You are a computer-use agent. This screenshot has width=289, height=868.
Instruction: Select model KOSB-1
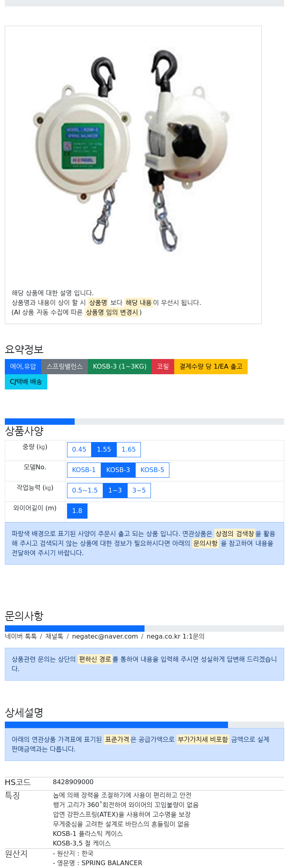[x=84, y=470]
